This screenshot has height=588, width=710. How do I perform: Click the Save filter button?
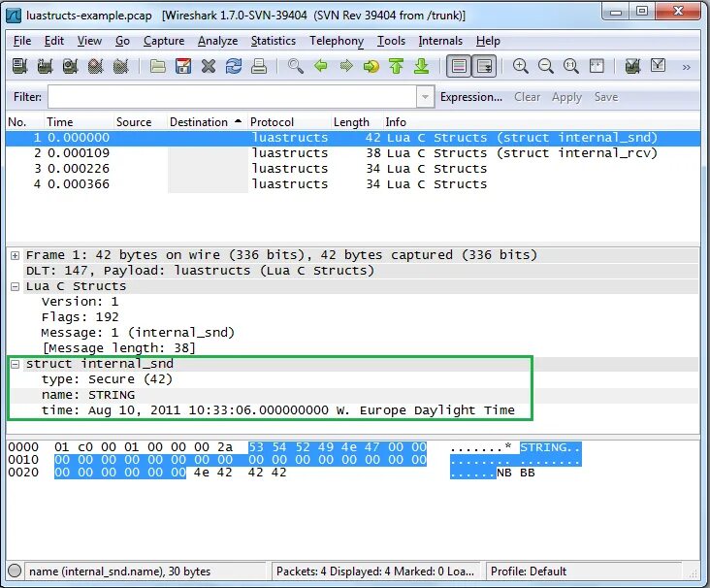pos(606,97)
